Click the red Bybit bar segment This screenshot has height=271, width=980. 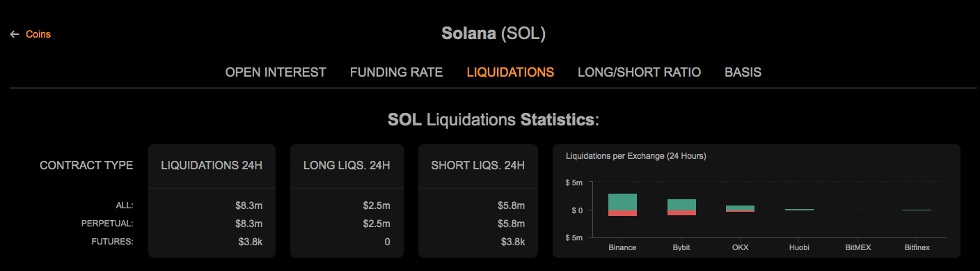click(681, 212)
